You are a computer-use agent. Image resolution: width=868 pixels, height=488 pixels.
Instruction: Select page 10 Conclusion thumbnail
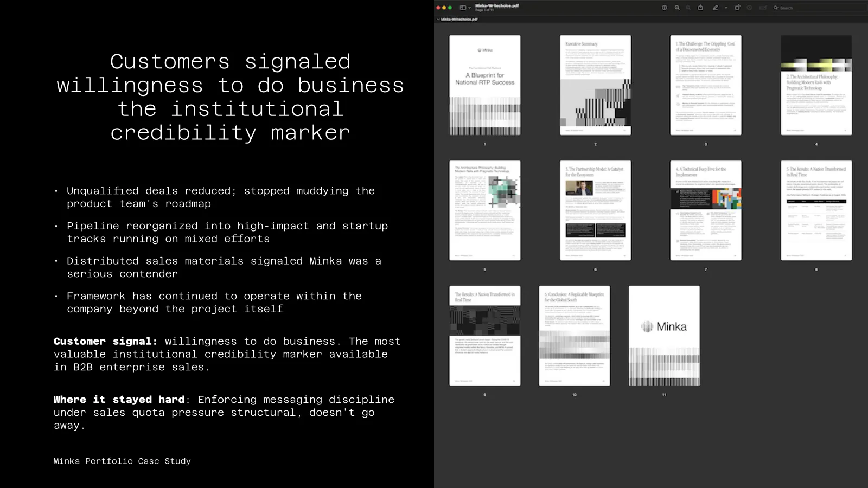coord(575,336)
